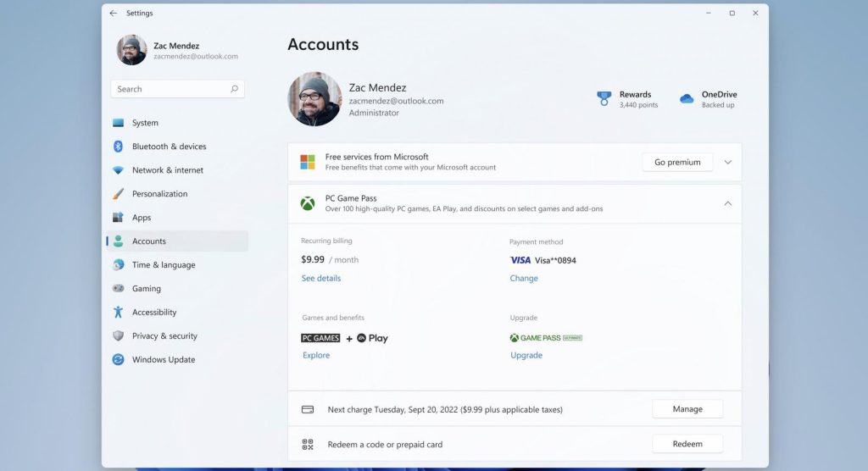Click the Upgrade link
Screen dimensions: 868x471
pyautogui.click(x=526, y=355)
